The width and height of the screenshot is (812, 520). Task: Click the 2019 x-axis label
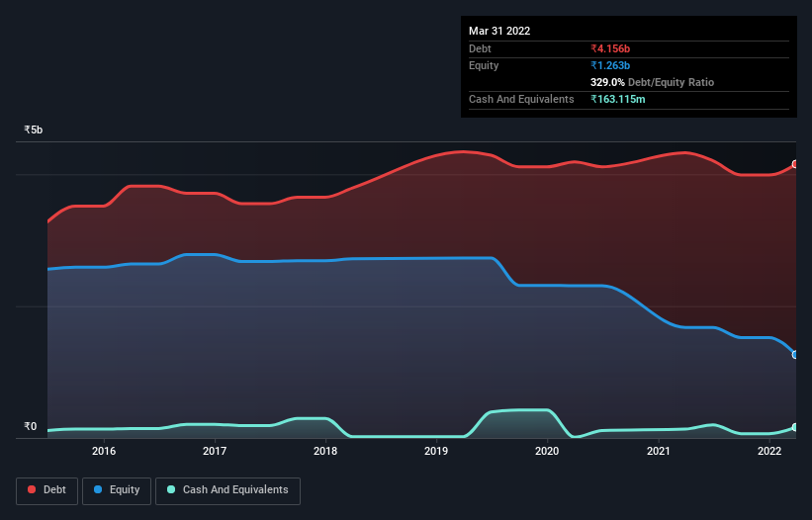pos(436,451)
